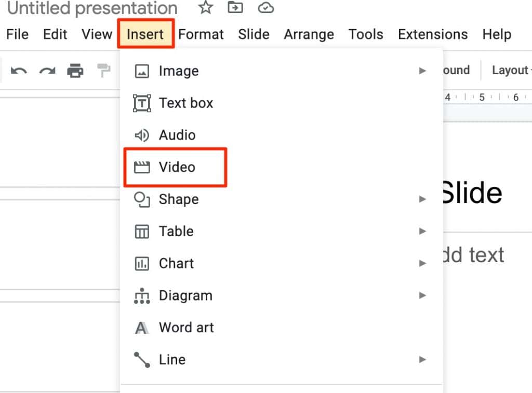The height and width of the screenshot is (393, 532).
Task: Select the paint format tool
Action: (103, 71)
